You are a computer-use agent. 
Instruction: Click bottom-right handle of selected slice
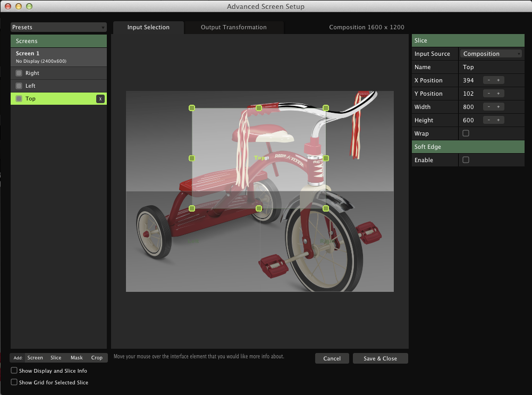[x=326, y=208]
